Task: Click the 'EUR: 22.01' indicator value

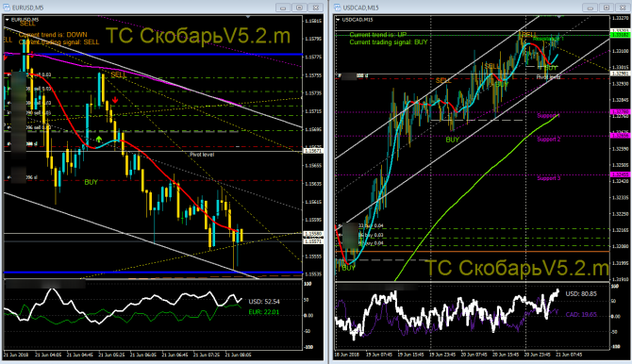Action: point(263,312)
